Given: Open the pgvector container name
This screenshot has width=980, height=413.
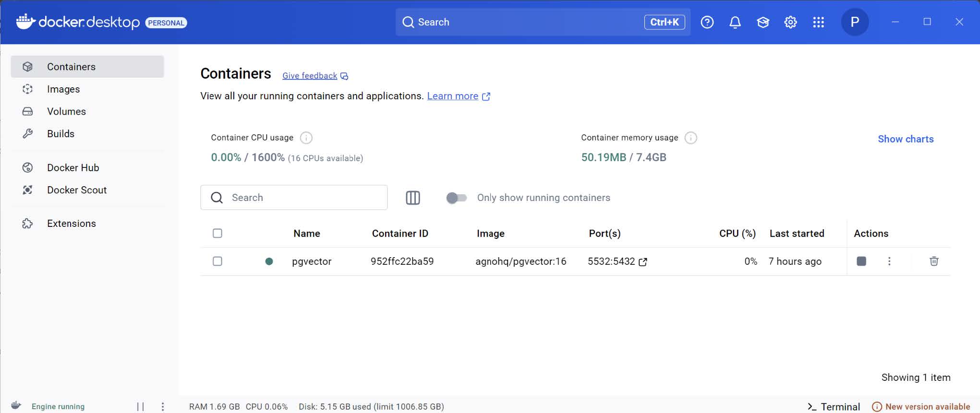Looking at the screenshot, I should tap(312, 261).
